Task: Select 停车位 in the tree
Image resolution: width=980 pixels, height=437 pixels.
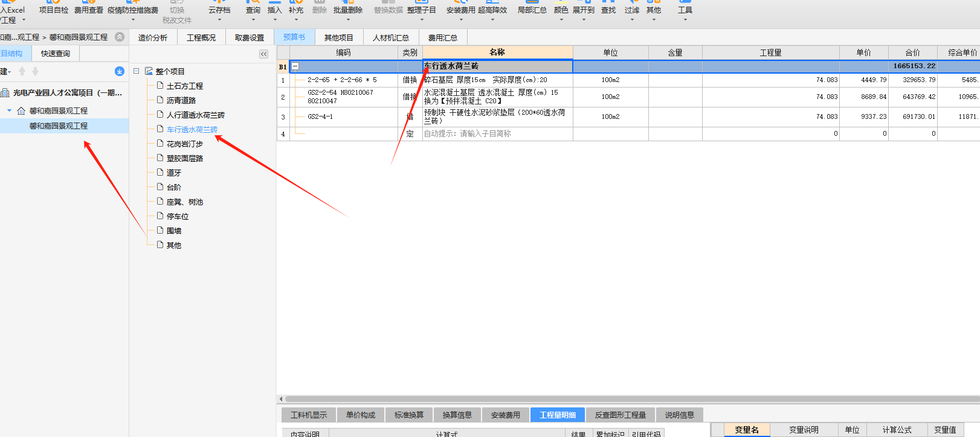Action: pos(178,216)
